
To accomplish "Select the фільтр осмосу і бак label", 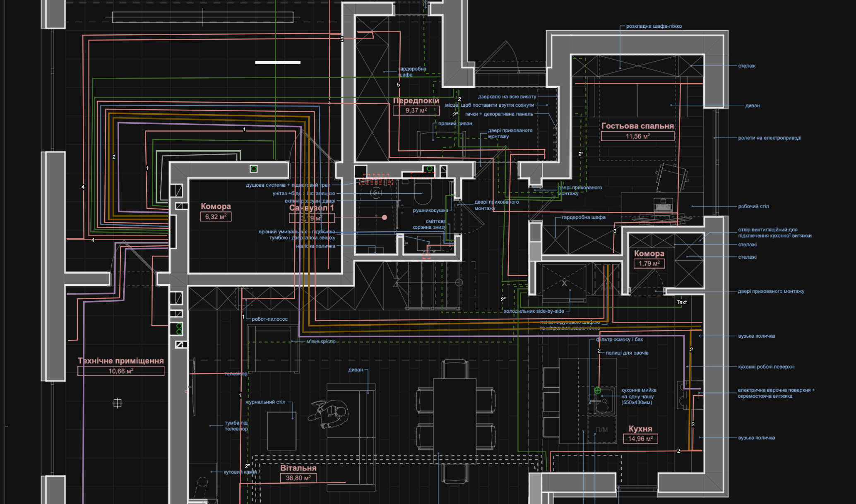I will 620,339.
